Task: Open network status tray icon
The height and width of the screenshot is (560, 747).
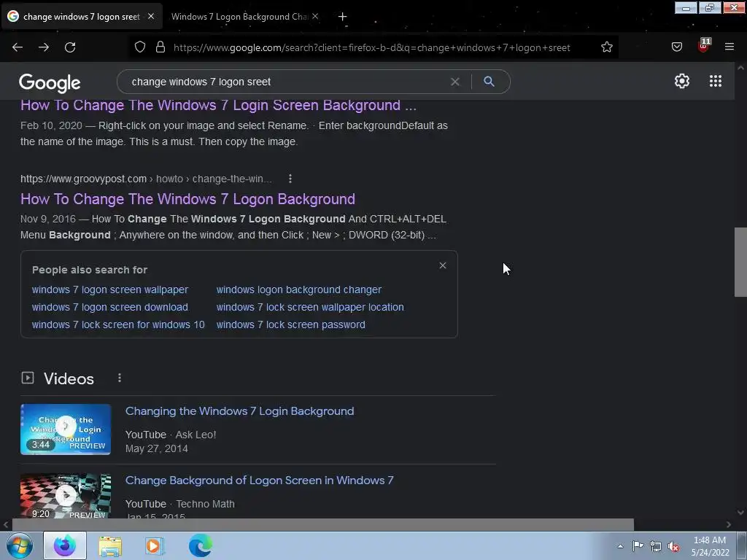Action: click(x=656, y=547)
